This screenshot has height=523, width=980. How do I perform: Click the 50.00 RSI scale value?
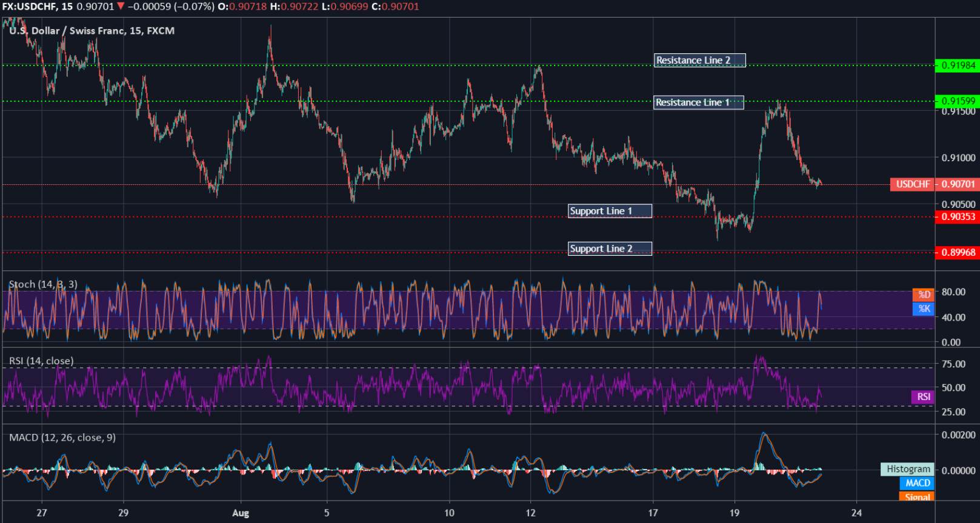coord(953,388)
